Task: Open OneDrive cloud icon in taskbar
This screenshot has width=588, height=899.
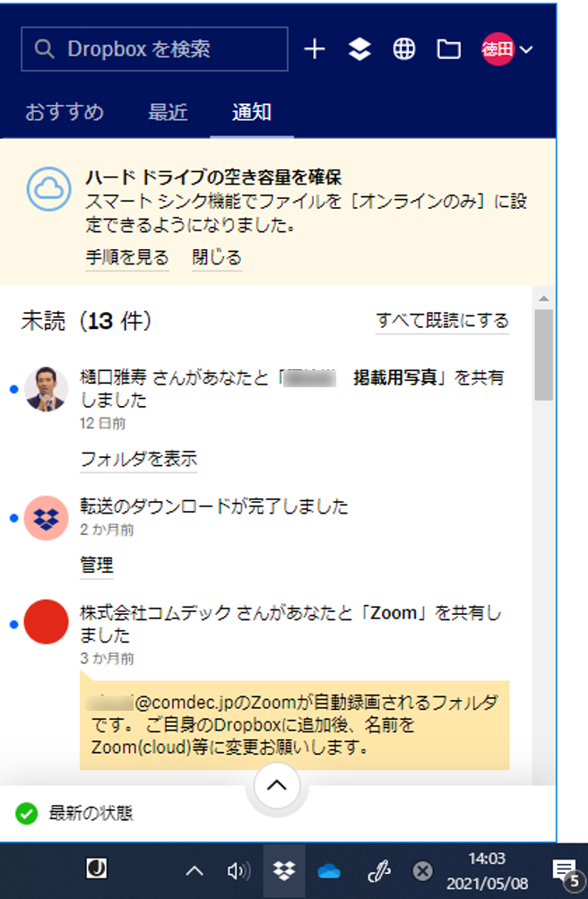Action: point(329,872)
